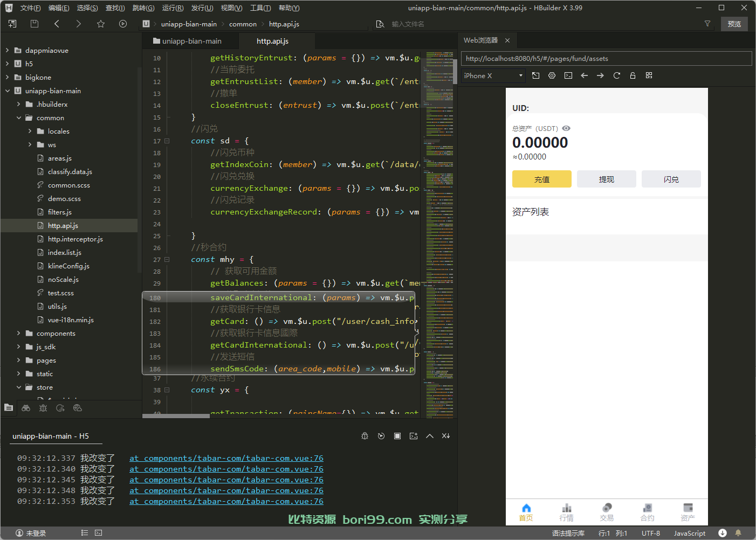756x540 pixels.
Task: Click the browser URL address field
Action: pyautogui.click(x=606, y=59)
